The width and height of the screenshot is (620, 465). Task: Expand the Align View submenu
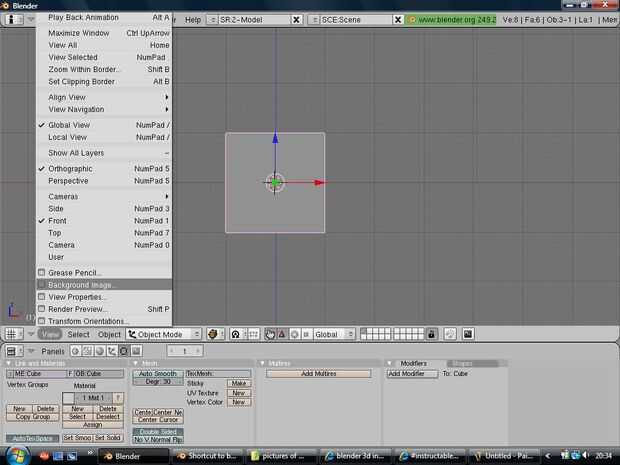pos(104,97)
